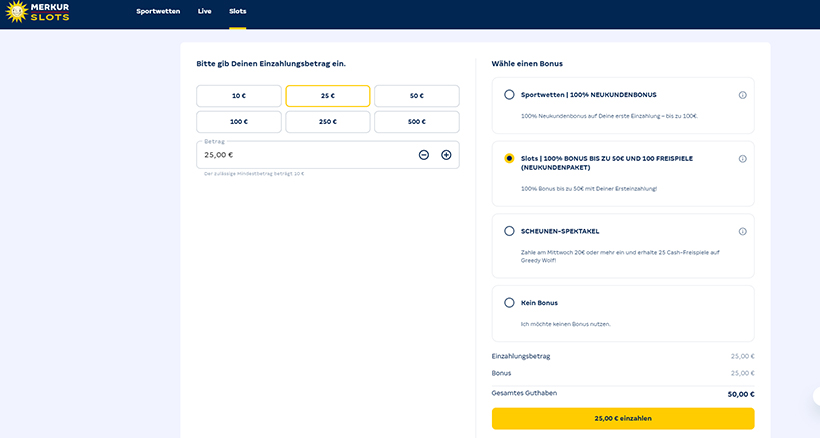Screen dimensions: 820x438
Task: View info icon for Scheunen-Spektakel bonus
Action: coord(742,231)
